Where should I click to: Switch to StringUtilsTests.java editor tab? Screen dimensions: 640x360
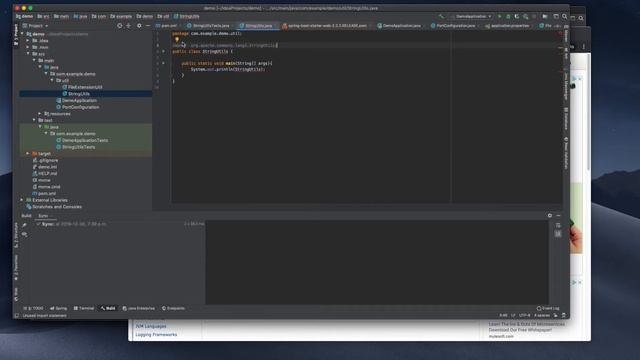[x=209, y=26]
